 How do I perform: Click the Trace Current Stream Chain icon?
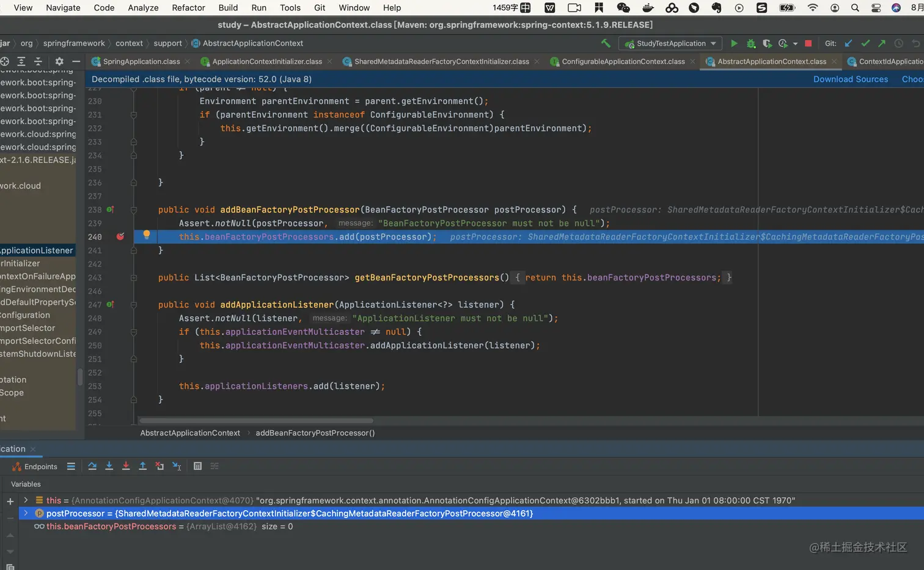click(x=215, y=466)
